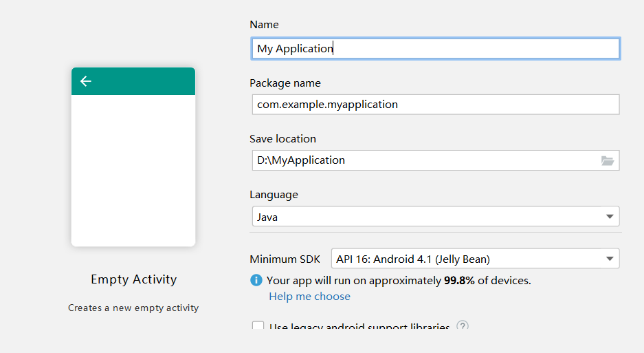Viewport: 644px width, 353px height.
Task: Click the back arrow in the activity preview
Action: [86, 81]
